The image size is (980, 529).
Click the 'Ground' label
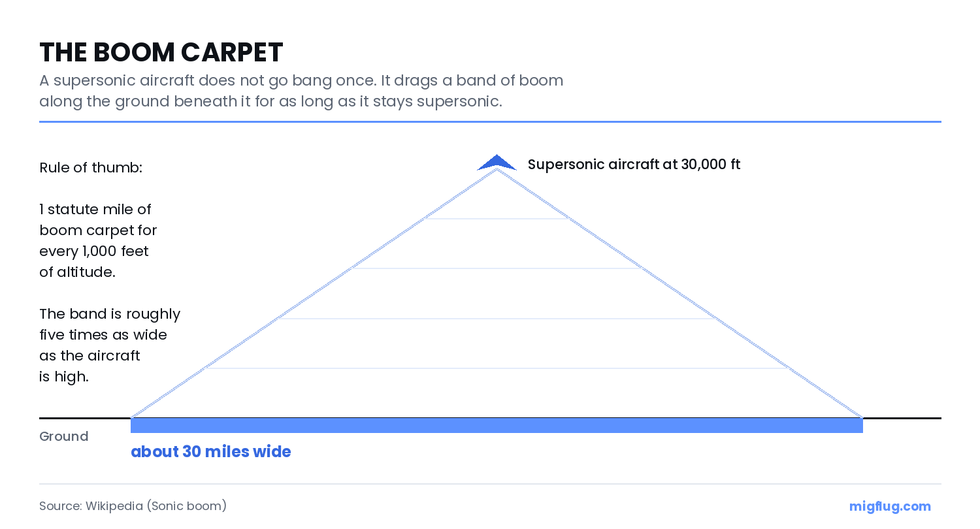[x=63, y=436]
